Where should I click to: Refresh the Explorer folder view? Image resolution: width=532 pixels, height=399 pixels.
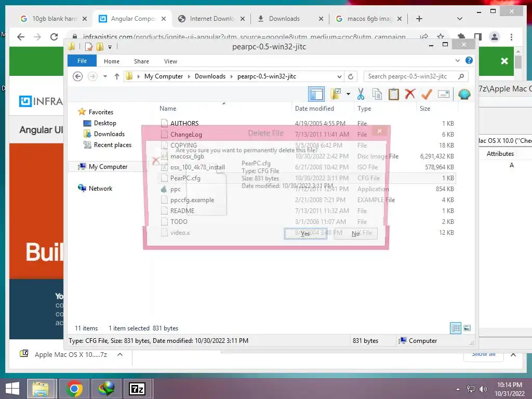tap(351, 76)
